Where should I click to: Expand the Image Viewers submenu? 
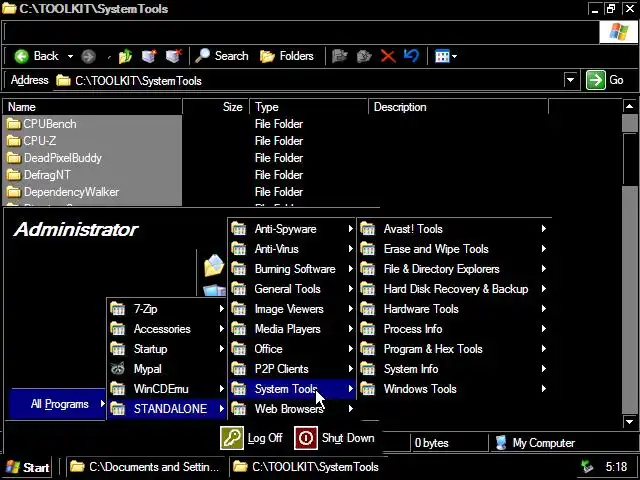[292, 309]
